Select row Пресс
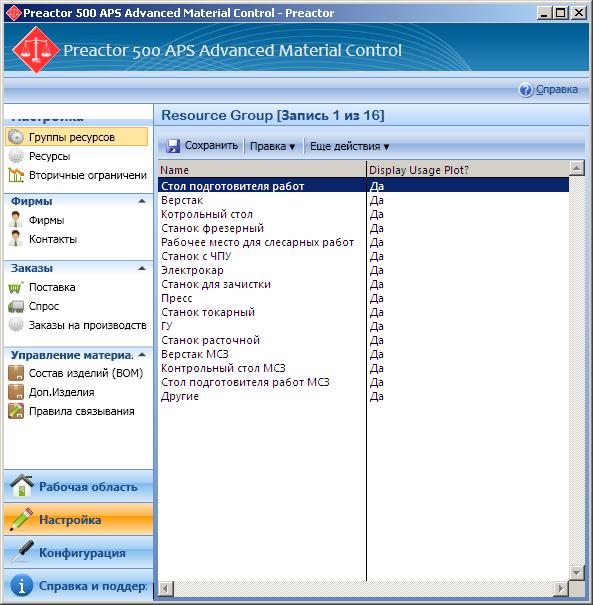 pyautogui.click(x=363, y=298)
